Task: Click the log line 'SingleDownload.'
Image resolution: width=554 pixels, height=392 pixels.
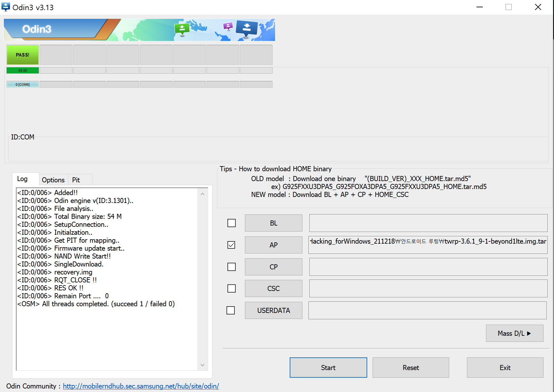Action: pyautogui.click(x=60, y=264)
